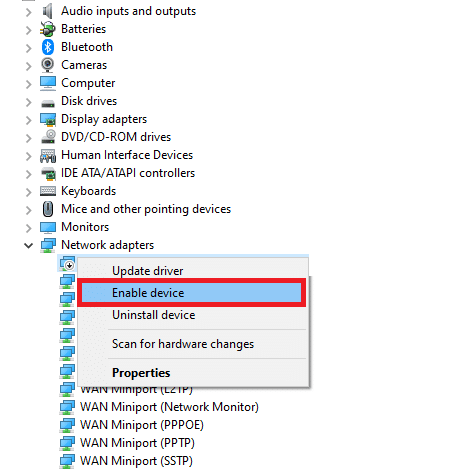Select the Audio inputs and outputs speaker icon
The height and width of the screenshot is (472, 458).
coord(48,11)
